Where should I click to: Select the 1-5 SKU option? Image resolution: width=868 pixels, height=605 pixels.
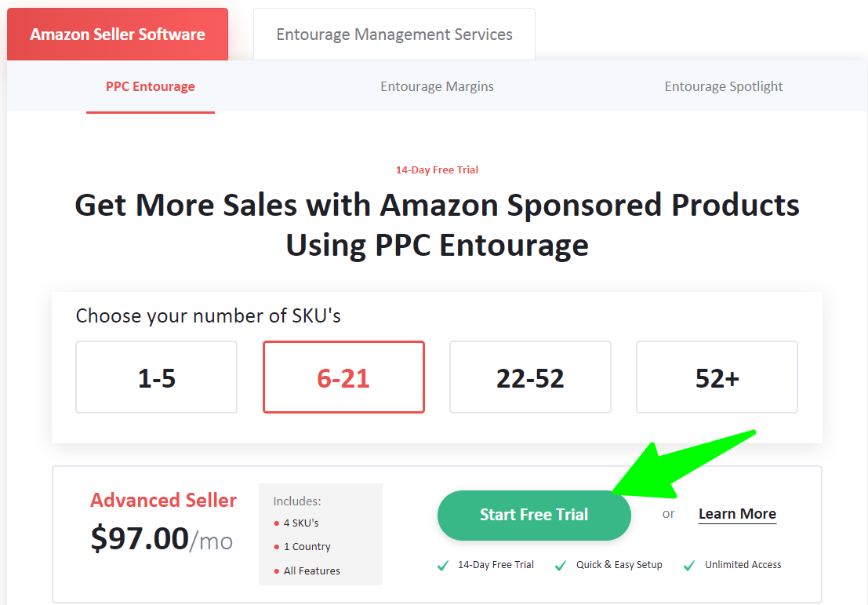pyautogui.click(x=156, y=377)
